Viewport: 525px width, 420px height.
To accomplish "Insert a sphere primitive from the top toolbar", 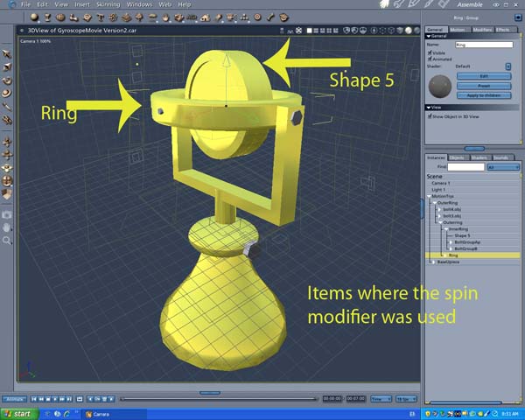I will click(x=34, y=17).
